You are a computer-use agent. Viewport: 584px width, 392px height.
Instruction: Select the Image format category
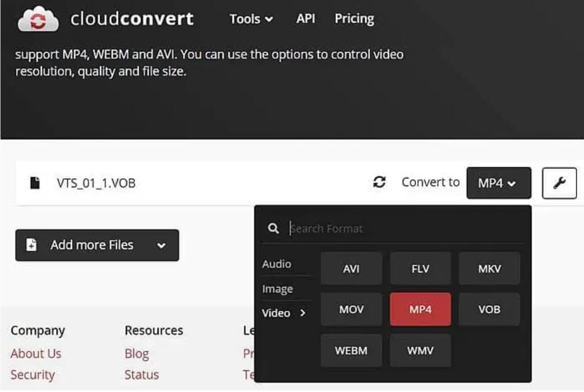pos(278,289)
